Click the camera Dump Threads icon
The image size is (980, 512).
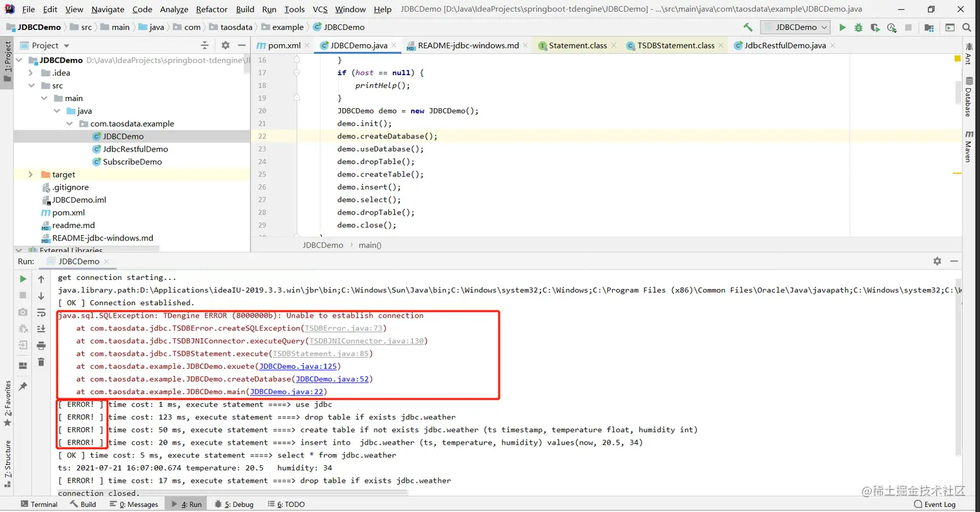tap(23, 312)
